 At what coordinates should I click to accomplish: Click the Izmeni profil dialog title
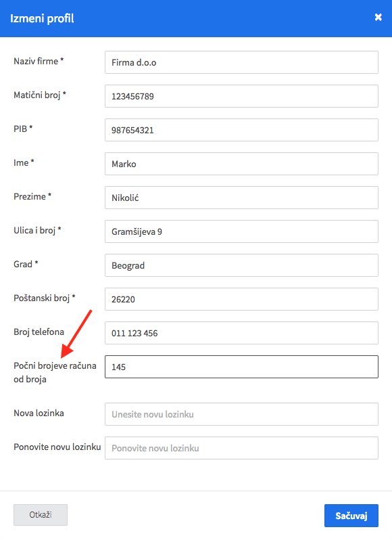pyautogui.click(x=42, y=18)
